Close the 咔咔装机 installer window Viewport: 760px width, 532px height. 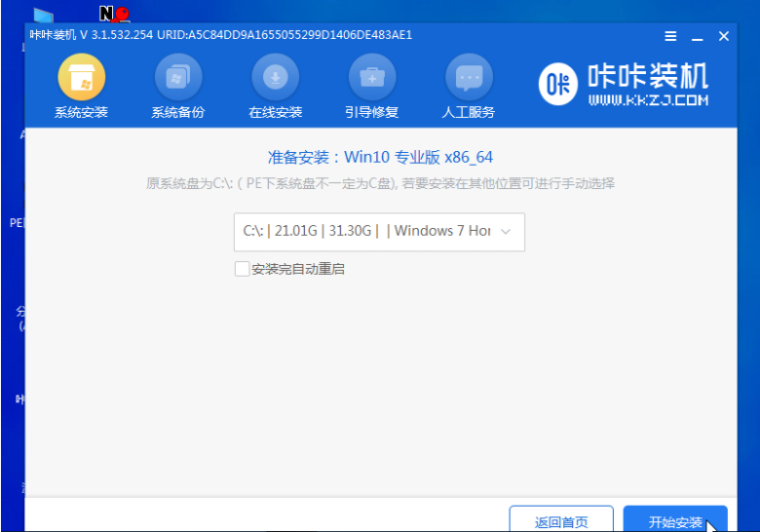(x=723, y=36)
